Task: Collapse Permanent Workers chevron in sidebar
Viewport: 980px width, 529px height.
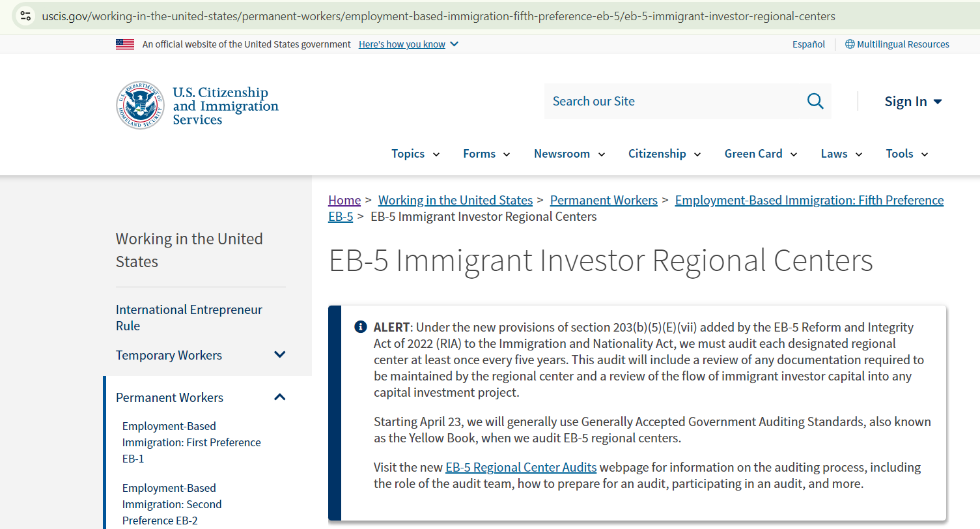Action: [x=280, y=397]
